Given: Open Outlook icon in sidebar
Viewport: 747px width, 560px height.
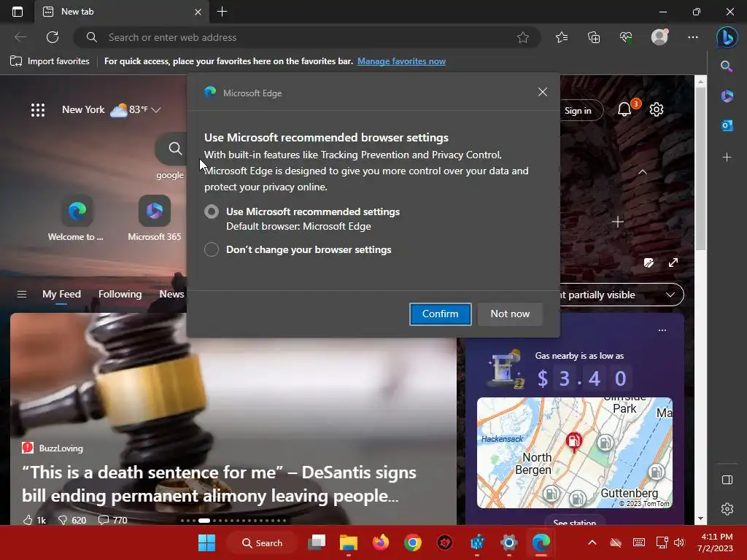Looking at the screenshot, I should pos(727,125).
